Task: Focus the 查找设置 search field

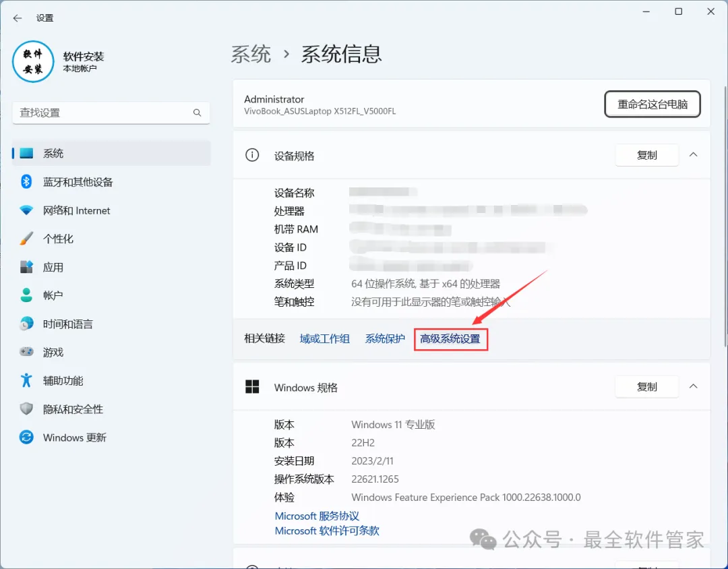Action: [111, 113]
